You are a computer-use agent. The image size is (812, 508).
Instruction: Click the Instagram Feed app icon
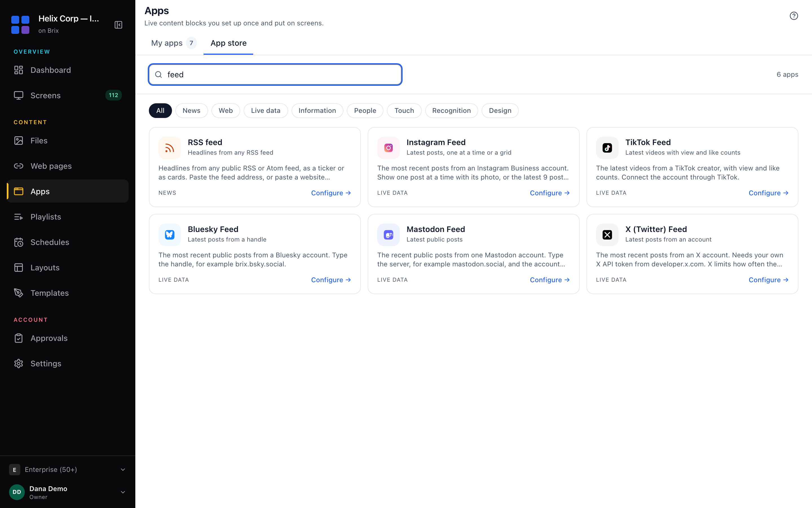pyautogui.click(x=388, y=148)
